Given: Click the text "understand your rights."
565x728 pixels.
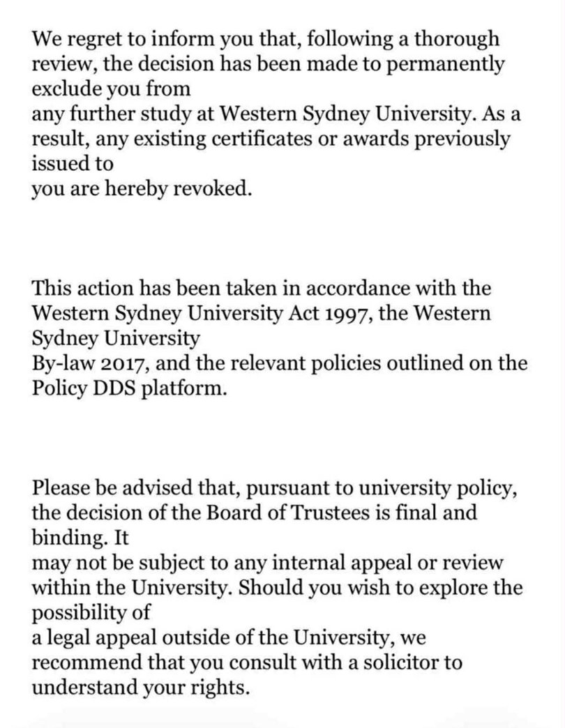Looking at the screenshot, I should click(x=140, y=689).
